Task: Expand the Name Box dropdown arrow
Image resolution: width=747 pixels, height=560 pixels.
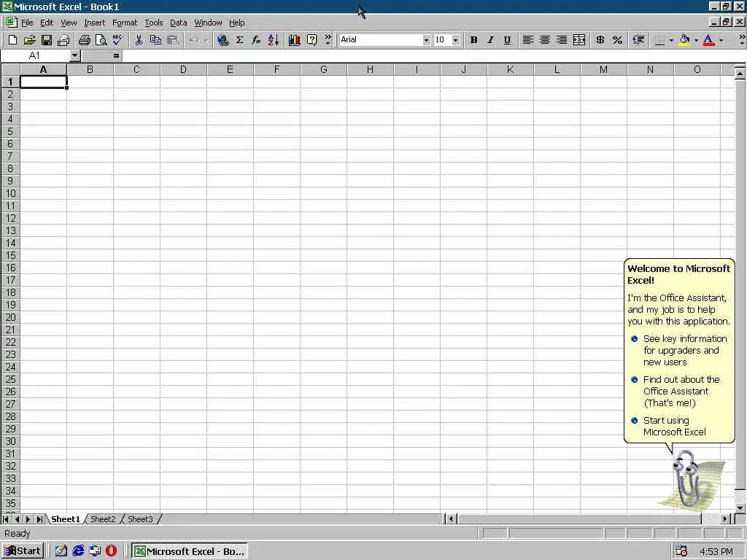Action: (74, 55)
